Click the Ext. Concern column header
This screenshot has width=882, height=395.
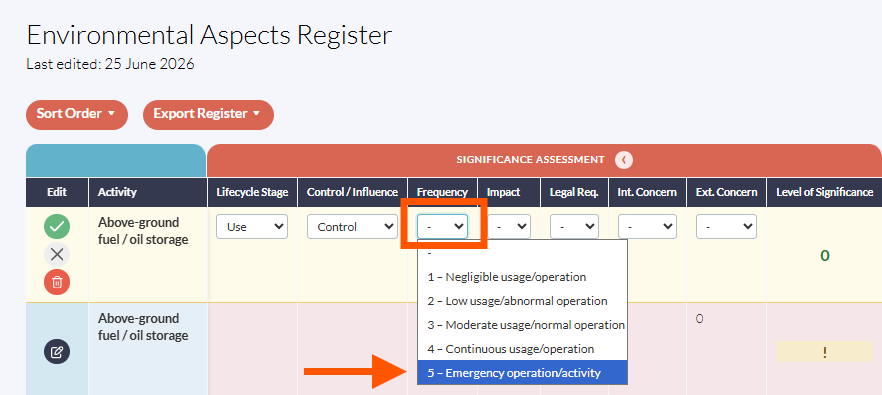(x=726, y=192)
